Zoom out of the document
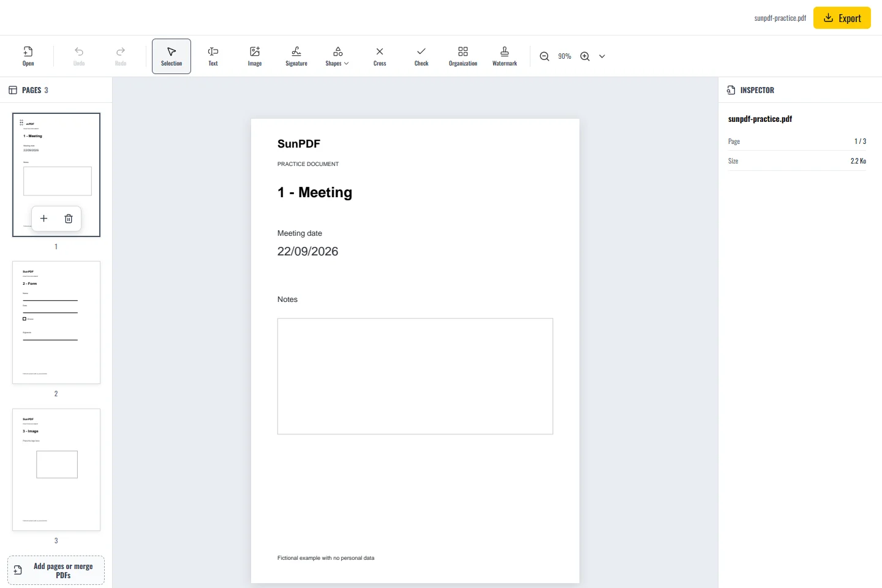Image resolution: width=882 pixels, height=588 pixels. 545,56
